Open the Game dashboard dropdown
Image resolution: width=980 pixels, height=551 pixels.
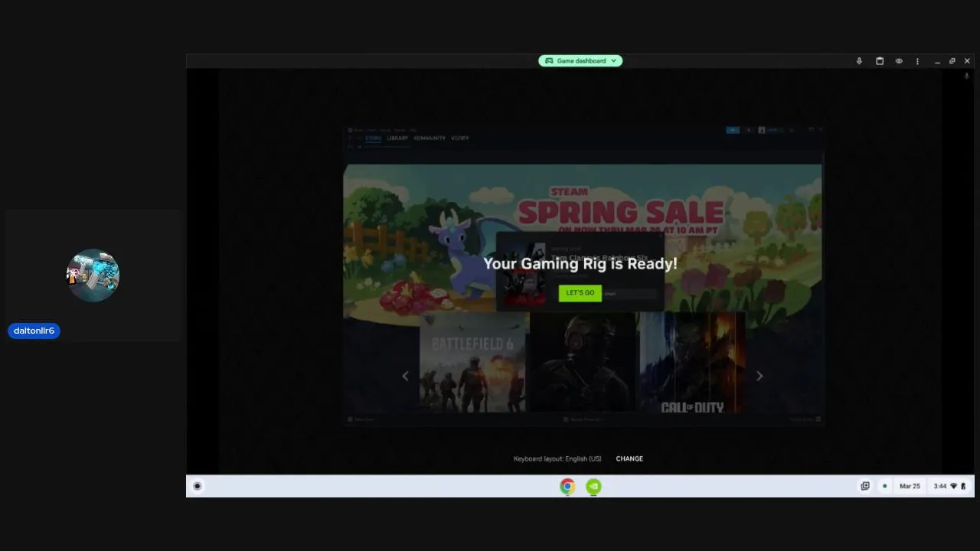click(580, 60)
